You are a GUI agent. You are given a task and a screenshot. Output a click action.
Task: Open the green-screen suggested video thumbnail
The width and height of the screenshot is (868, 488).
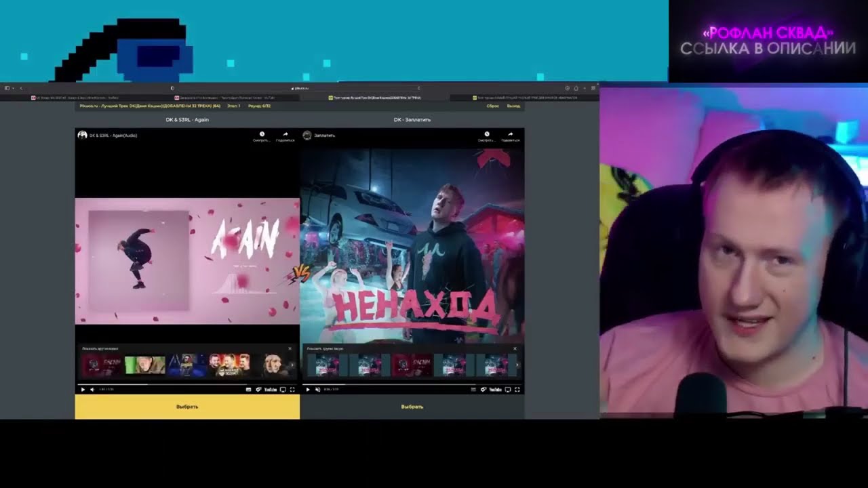tap(145, 365)
